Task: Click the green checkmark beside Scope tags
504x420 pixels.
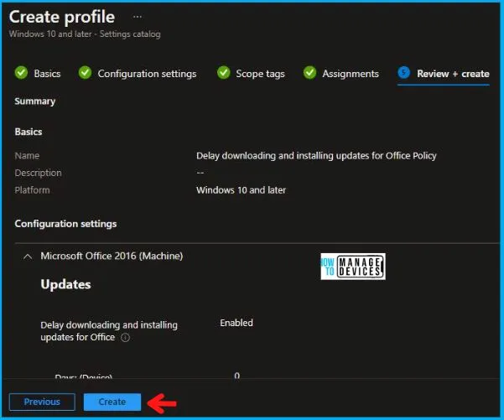Action: (x=223, y=73)
